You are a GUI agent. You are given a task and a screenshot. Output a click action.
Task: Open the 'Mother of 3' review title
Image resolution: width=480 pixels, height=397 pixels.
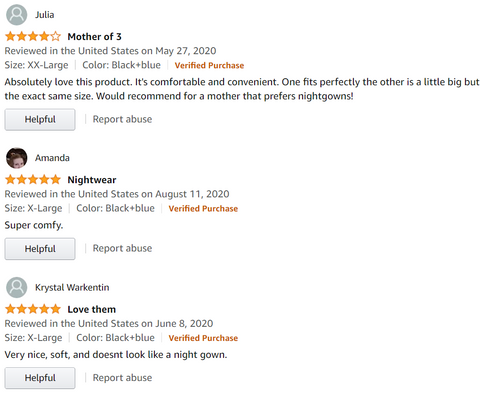coord(94,37)
